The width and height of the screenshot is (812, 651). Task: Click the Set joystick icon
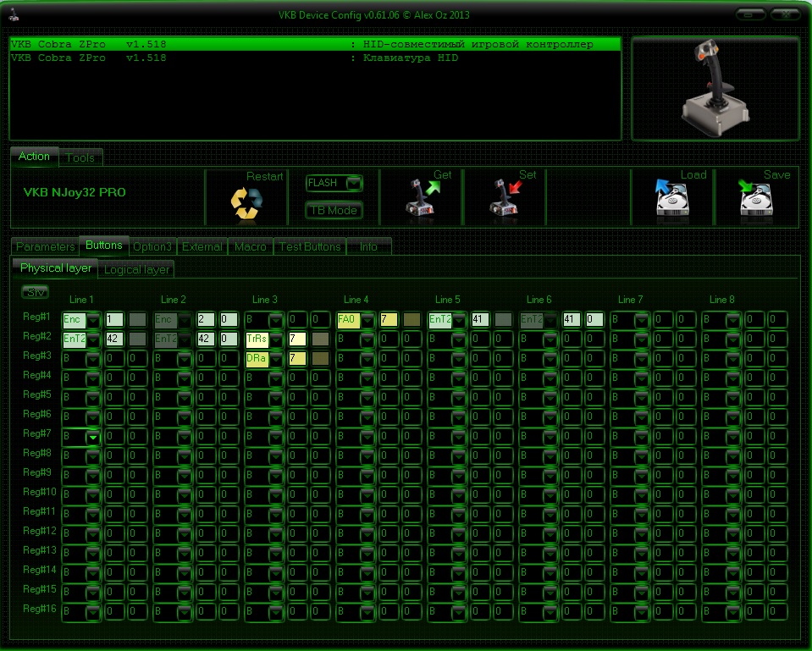505,198
